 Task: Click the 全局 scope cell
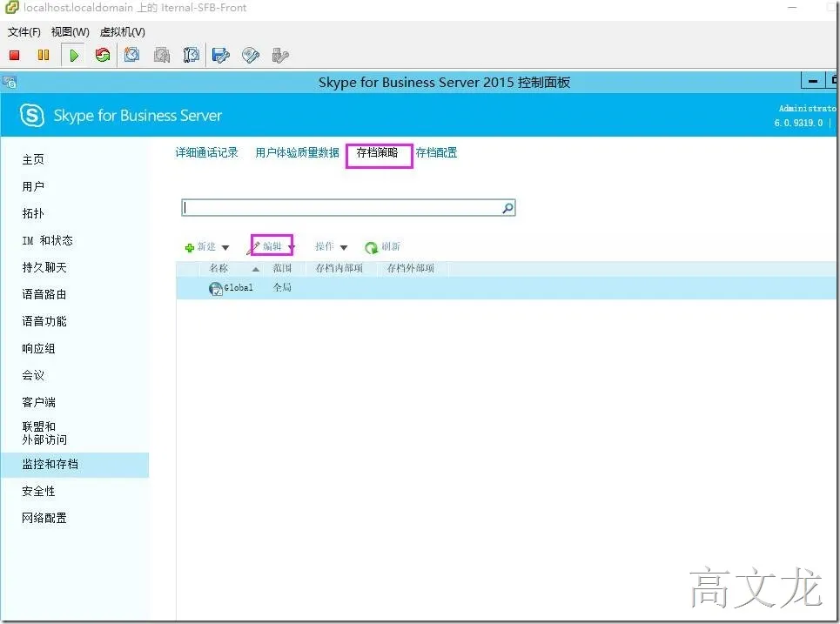click(282, 287)
